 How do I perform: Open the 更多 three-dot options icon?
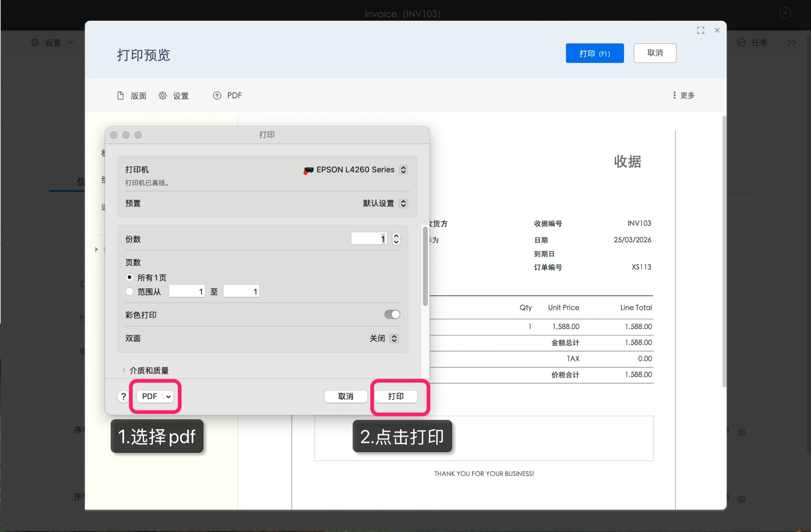[x=674, y=95]
